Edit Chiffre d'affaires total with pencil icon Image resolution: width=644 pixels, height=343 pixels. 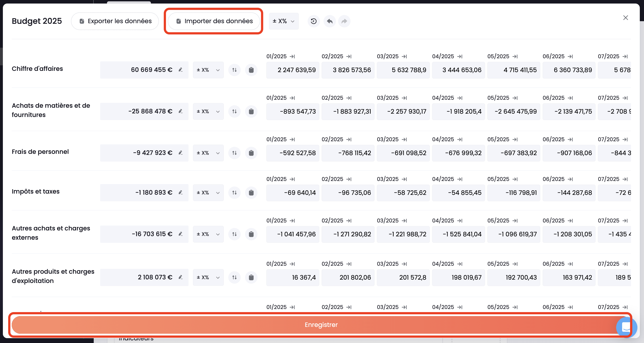(181, 70)
